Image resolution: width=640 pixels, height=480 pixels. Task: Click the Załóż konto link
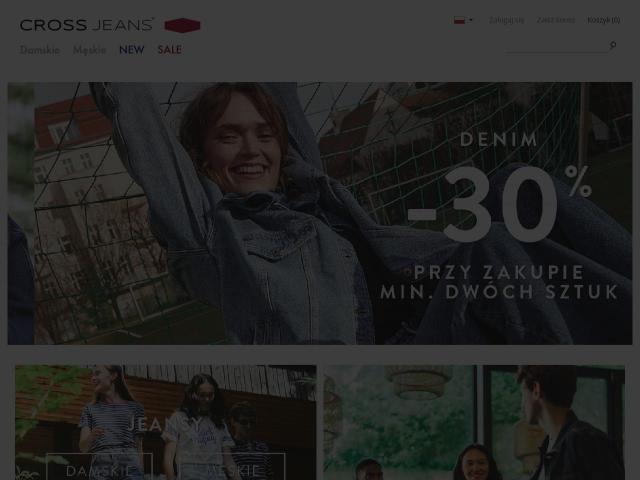coord(556,20)
